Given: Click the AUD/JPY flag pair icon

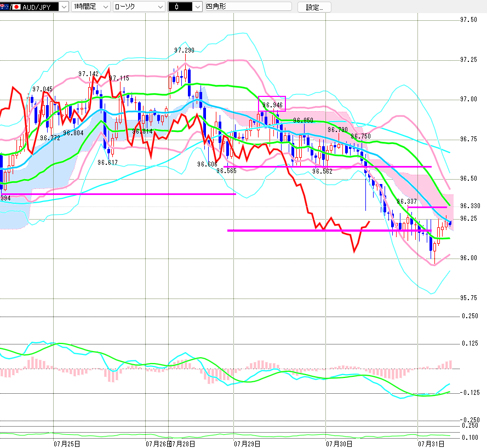Looking at the screenshot, I should click(10, 7).
